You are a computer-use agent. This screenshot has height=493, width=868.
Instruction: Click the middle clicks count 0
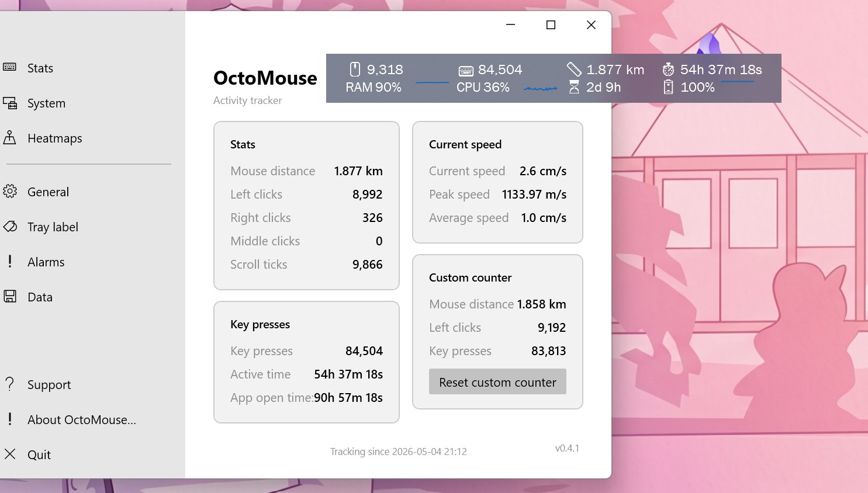pyautogui.click(x=379, y=241)
